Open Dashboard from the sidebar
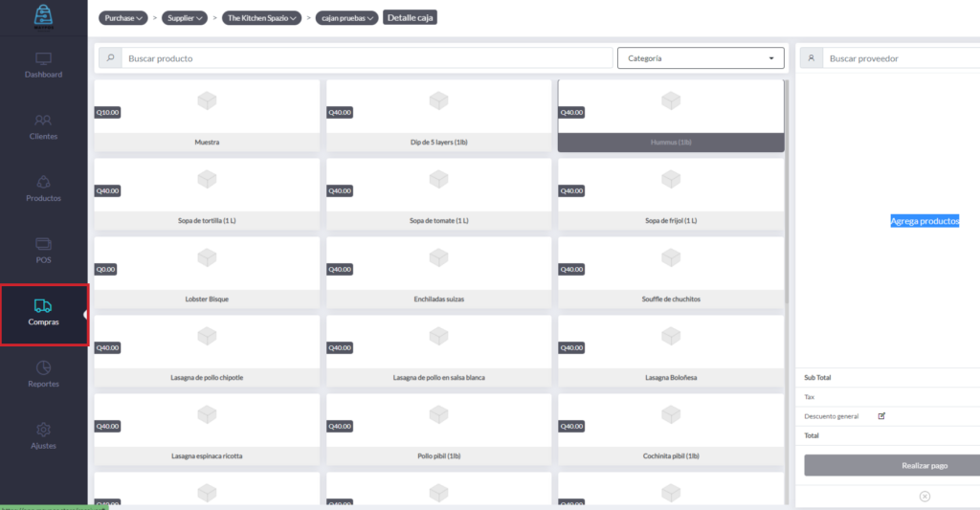 pyautogui.click(x=43, y=65)
